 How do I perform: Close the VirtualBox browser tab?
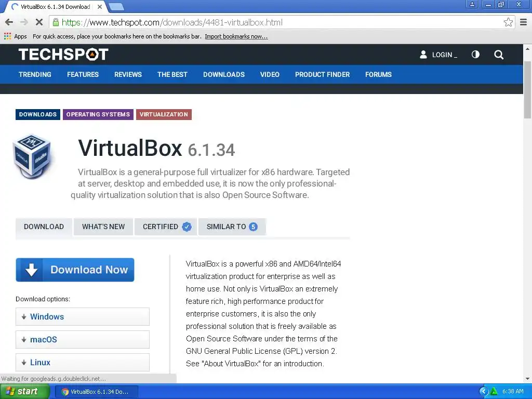(x=100, y=6)
